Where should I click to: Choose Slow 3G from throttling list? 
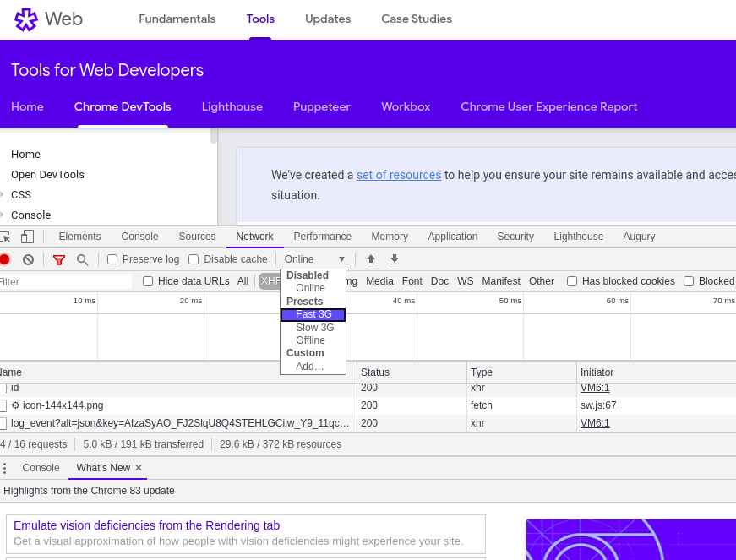coord(314,328)
